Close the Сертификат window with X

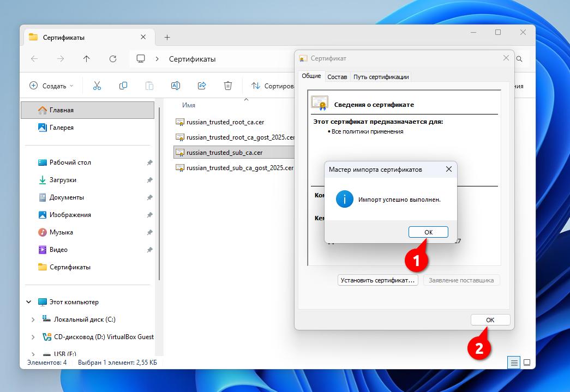click(x=506, y=58)
